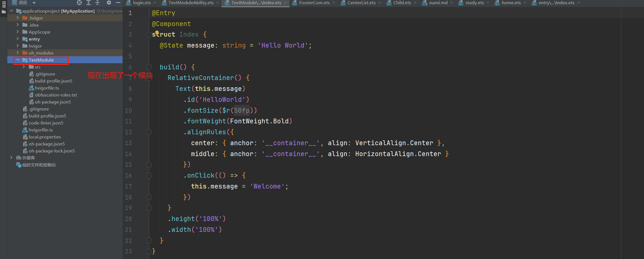The width and height of the screenshot is (644, 259).
Task: Click the entry module folder icon
Action: (x=25, y=39)
